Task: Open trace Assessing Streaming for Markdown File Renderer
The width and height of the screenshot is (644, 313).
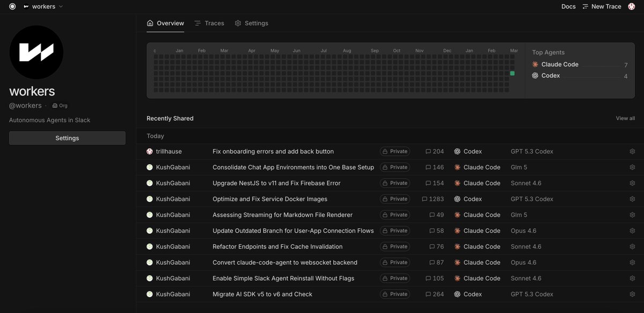Action: pos(282,215)
